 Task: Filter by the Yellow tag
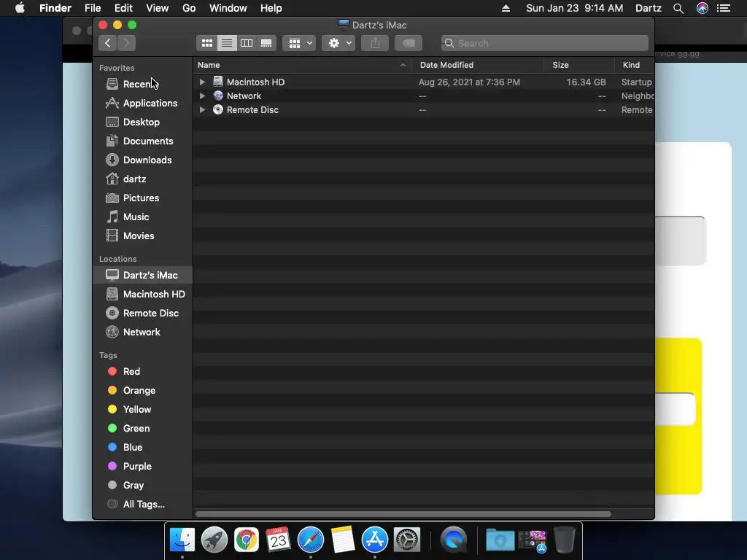[142, 410]
